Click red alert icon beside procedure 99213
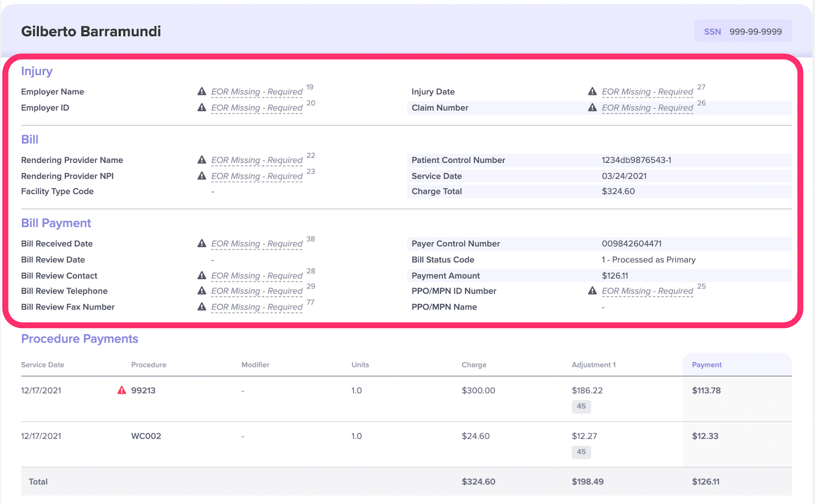Screen dimensions: 815x504 click(x=122, y=390)
